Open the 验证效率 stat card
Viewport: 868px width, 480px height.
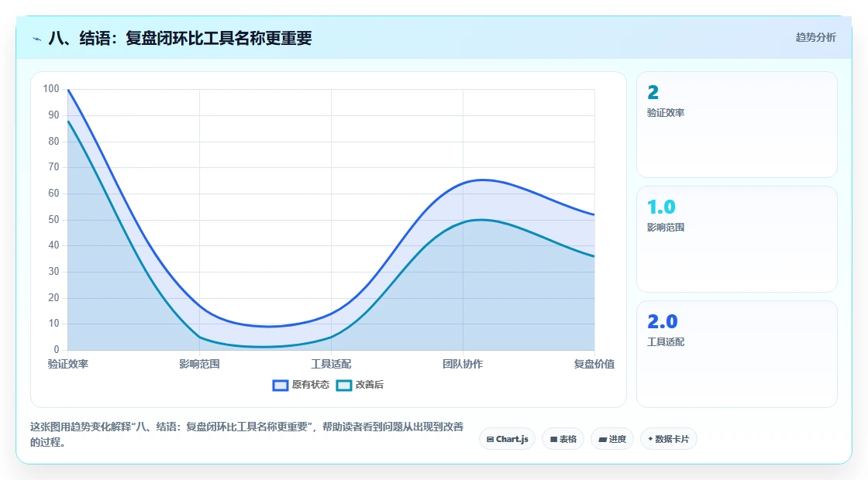(737, 125)
